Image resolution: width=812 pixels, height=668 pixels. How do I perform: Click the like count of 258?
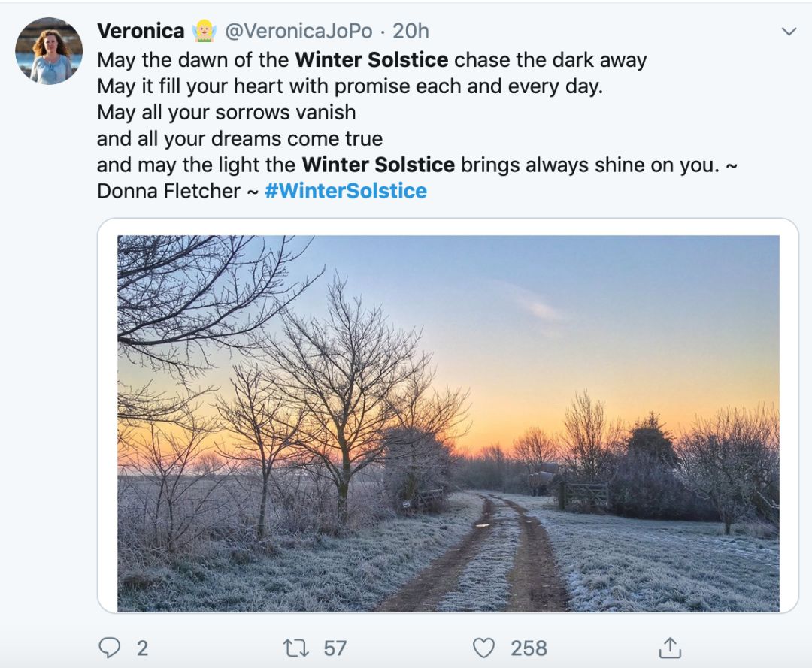529,648
